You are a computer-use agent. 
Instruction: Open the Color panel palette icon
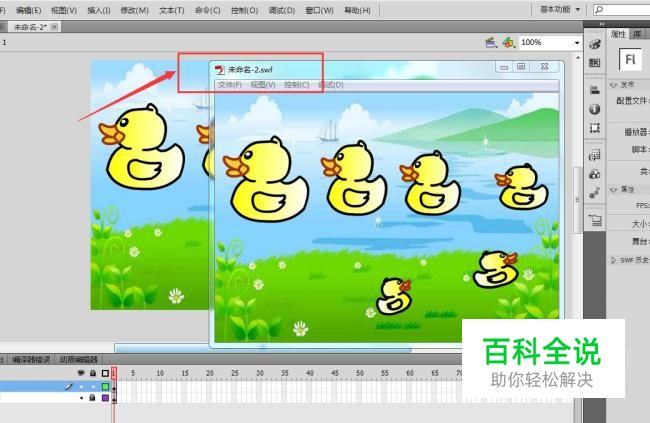pyautogui.click(x=595, y=44)
